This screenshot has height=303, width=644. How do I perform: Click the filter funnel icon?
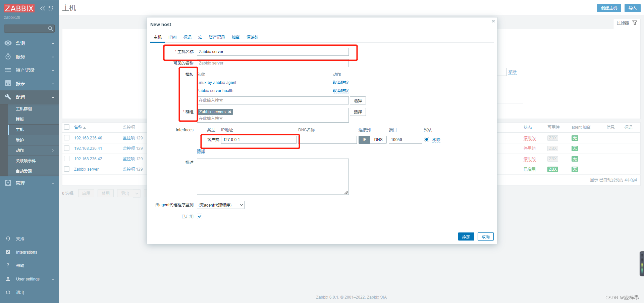pos(635,23)
